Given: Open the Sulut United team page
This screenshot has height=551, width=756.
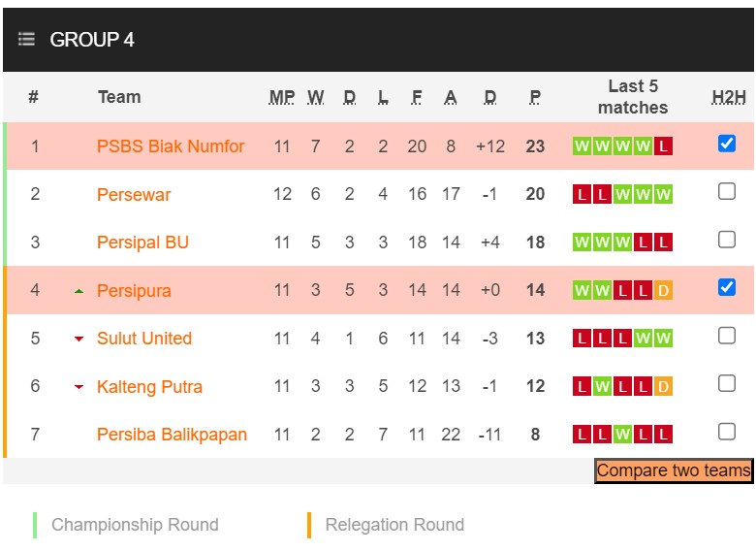Looking at the screenshot, I should coord(144,339).
